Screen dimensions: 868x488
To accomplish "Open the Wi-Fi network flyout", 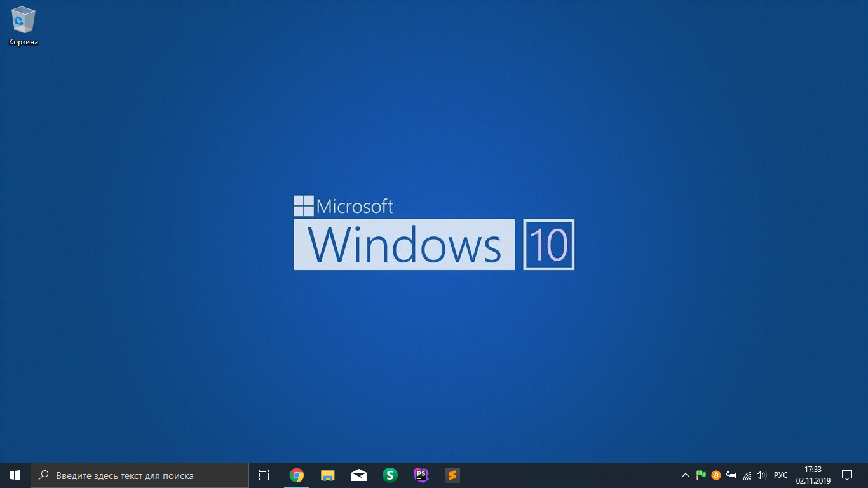I will 747,475.
